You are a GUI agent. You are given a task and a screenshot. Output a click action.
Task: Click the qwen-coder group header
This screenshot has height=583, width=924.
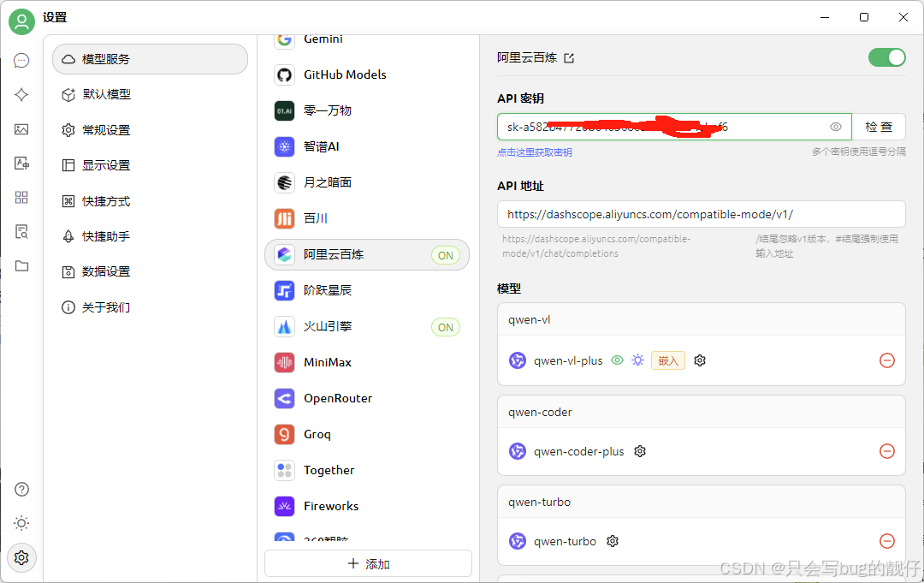(x=702, y=412)
